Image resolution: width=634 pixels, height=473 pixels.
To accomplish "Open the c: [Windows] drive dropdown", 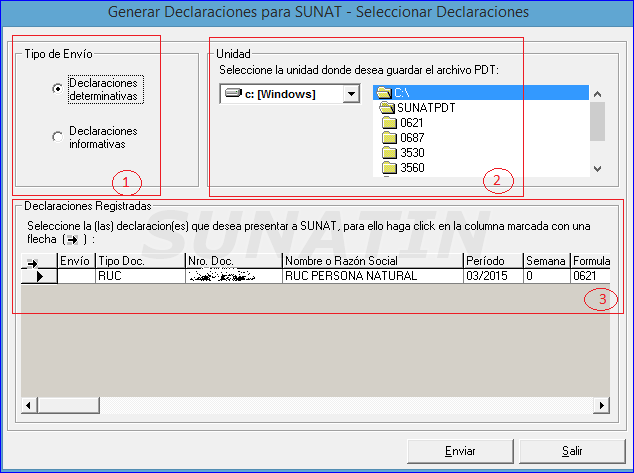I will click(x=350, y=94).
